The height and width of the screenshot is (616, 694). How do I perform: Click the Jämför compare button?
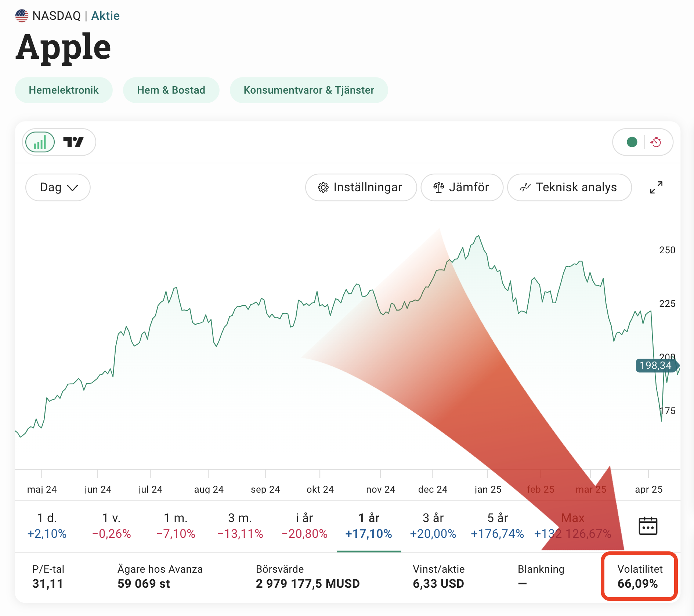(462, 188)
